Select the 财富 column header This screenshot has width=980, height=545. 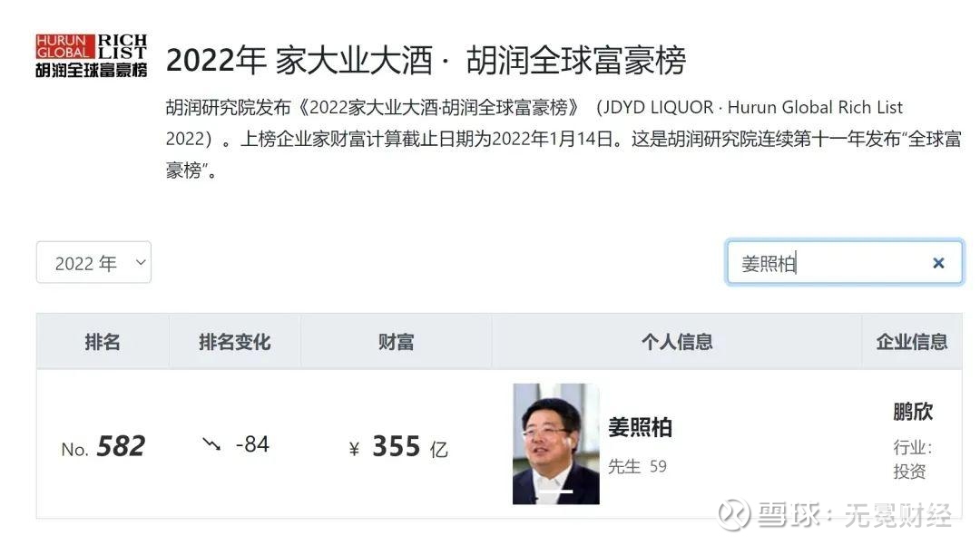396,342
